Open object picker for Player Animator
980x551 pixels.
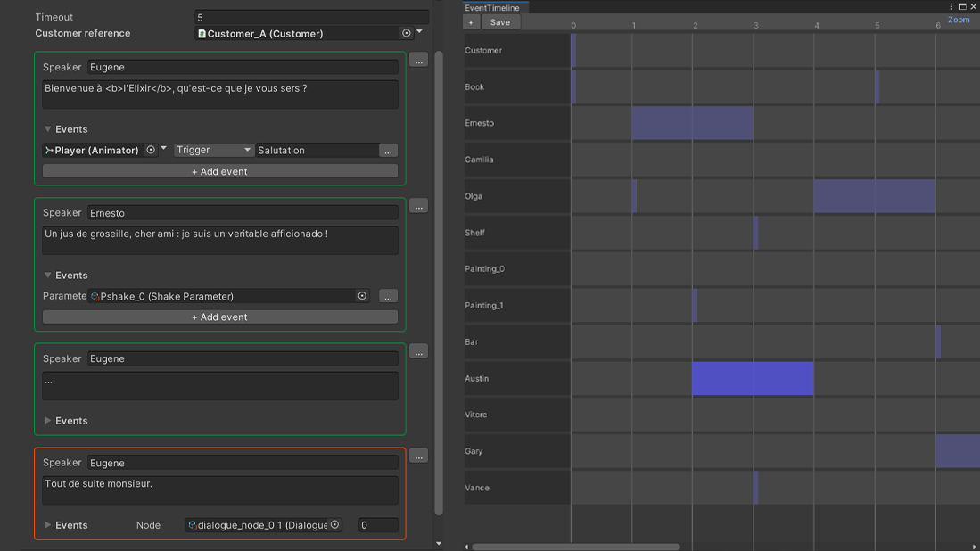coord(151,150)
